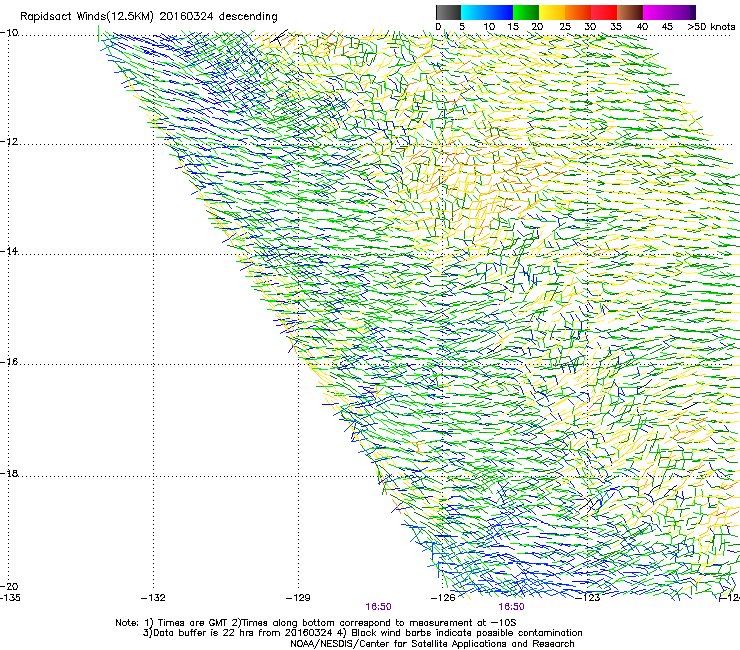740x650 pixels.
Task: Click the first purple '16:50' time label
Action: tap(378, 607)
